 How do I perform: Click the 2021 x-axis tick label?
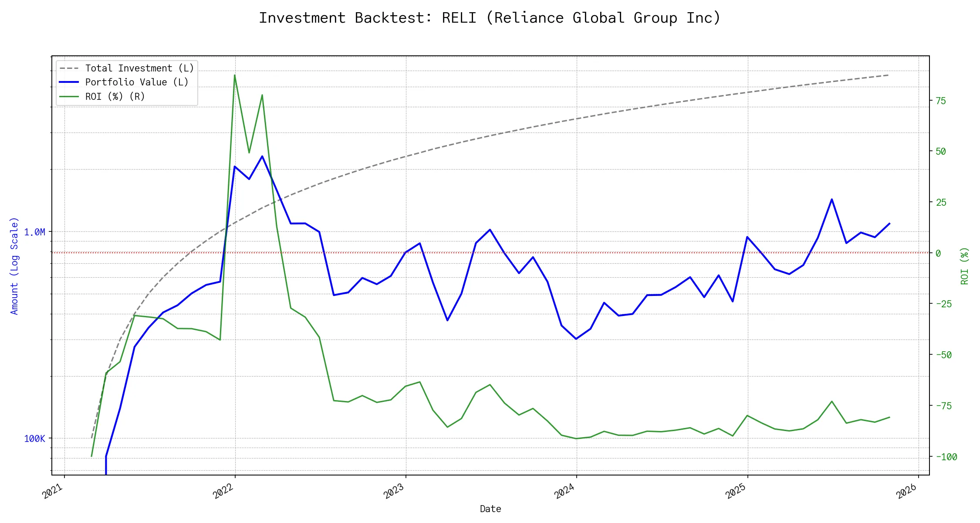click(x=53, y=491)
